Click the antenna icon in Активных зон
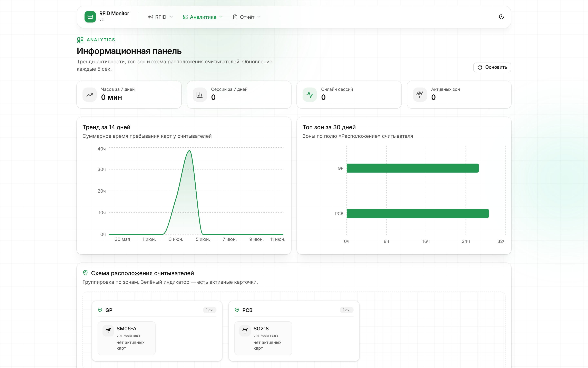 tap(420, 95)
